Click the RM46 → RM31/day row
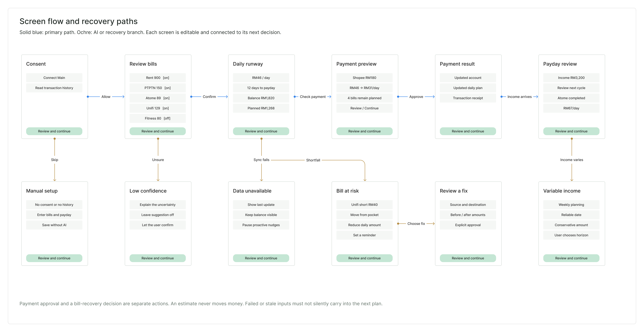Viewport: 644px width, 332px height. click(x=365, y=88)
